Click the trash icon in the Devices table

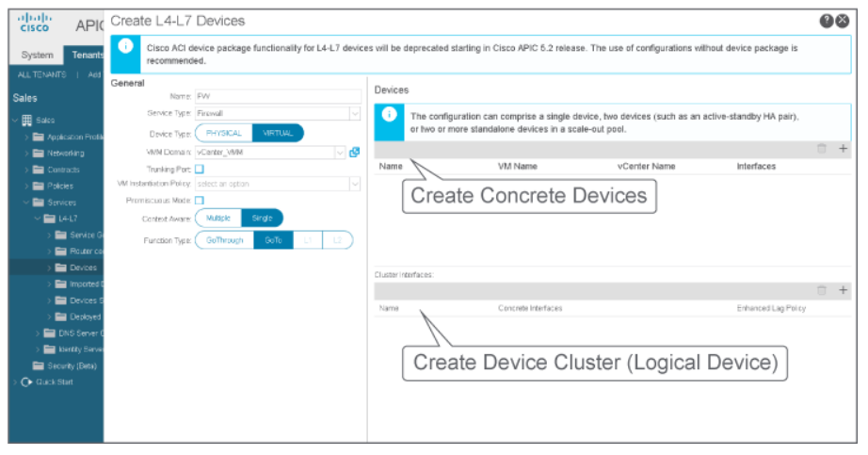point(822,149)
